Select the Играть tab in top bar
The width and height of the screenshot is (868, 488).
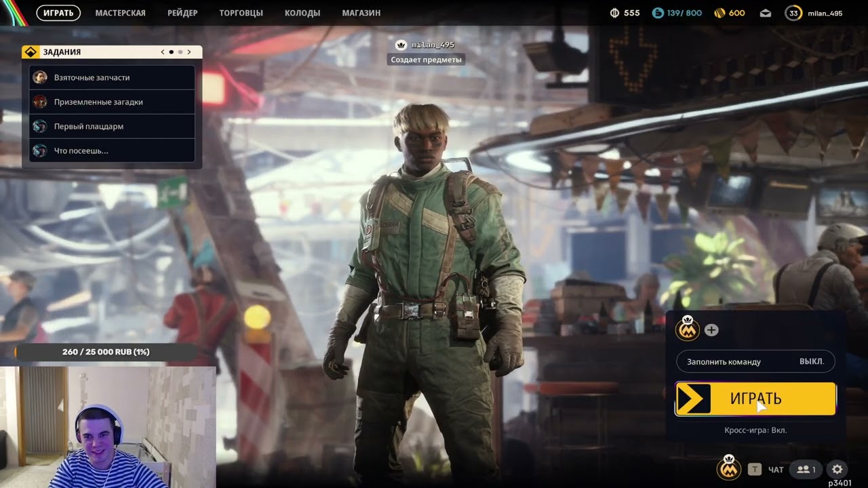[x=58, y=13]
